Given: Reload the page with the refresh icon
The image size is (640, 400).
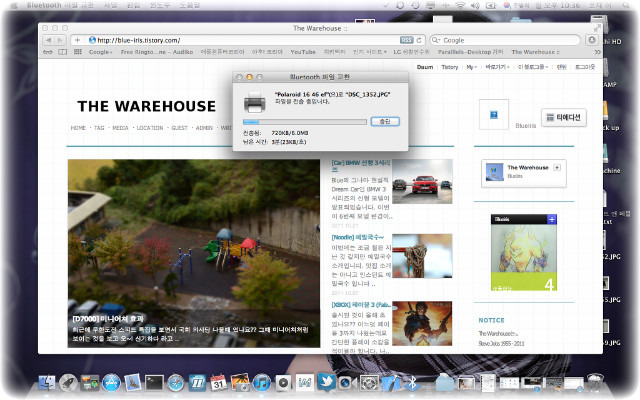Looking at the screenshot, I should [419, 40].
